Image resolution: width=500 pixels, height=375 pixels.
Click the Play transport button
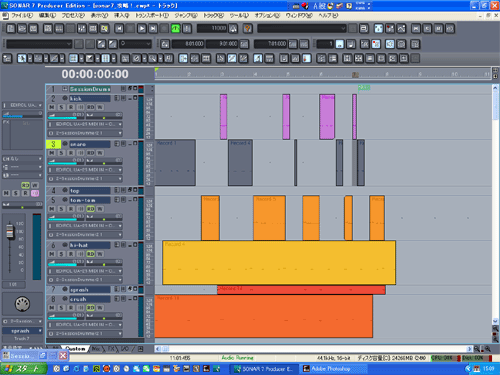[x=141, y=29]
